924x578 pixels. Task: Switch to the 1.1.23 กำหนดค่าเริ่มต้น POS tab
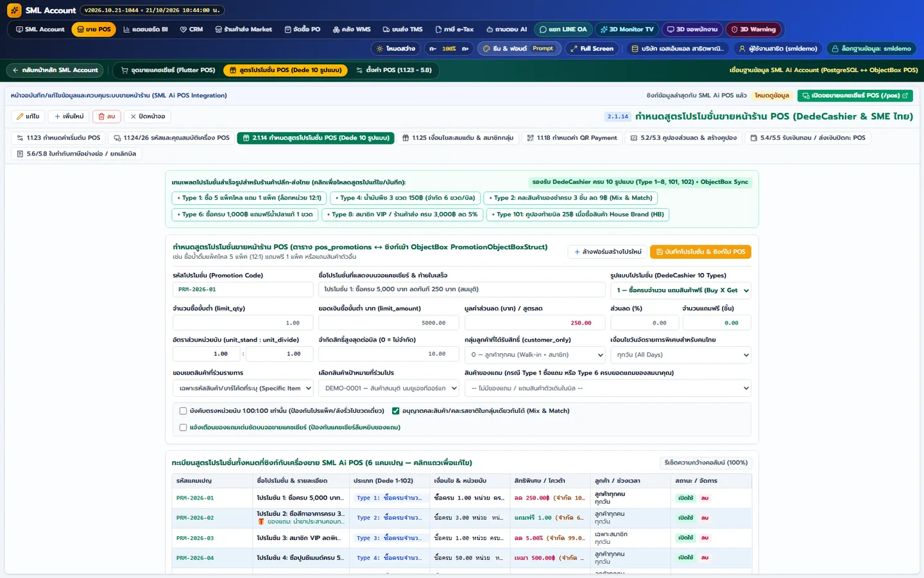[59, 138]
